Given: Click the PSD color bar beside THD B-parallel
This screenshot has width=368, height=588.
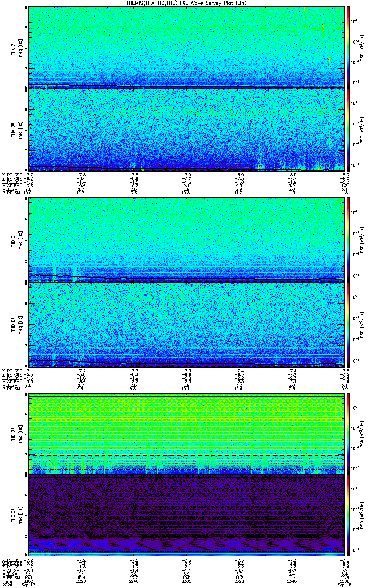Looking at the screenshot, I should (348, 324).
